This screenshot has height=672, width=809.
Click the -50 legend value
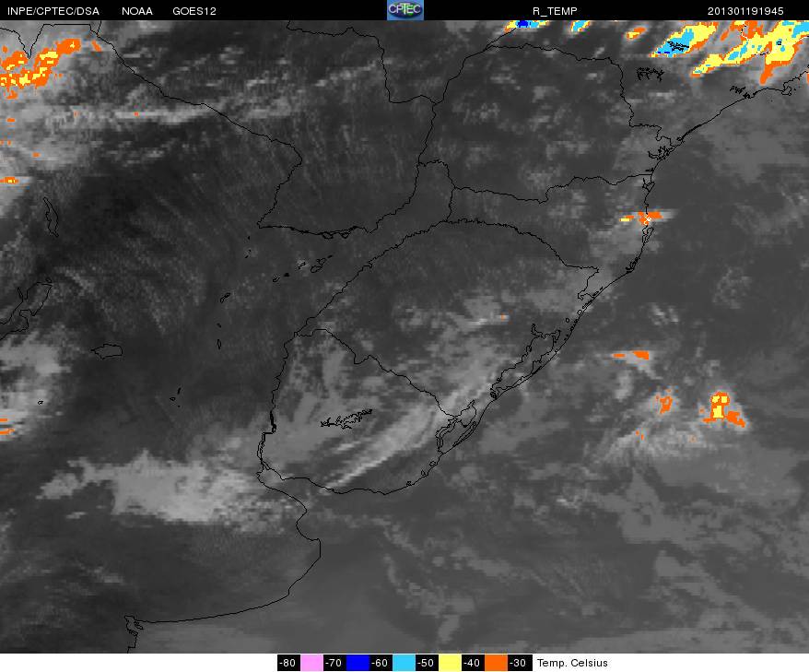click(427, 663)
